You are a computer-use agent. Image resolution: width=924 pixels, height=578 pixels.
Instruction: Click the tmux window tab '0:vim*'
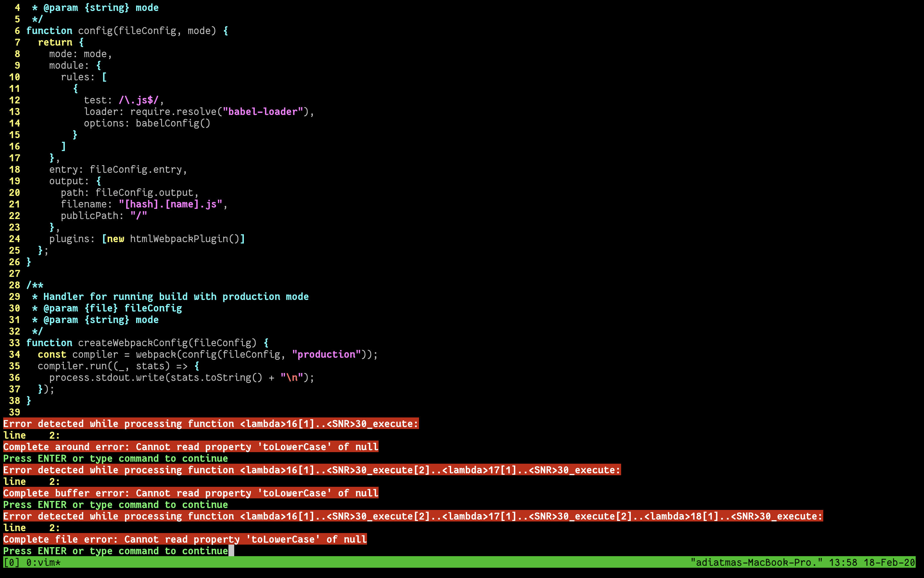tap(43, 562)
